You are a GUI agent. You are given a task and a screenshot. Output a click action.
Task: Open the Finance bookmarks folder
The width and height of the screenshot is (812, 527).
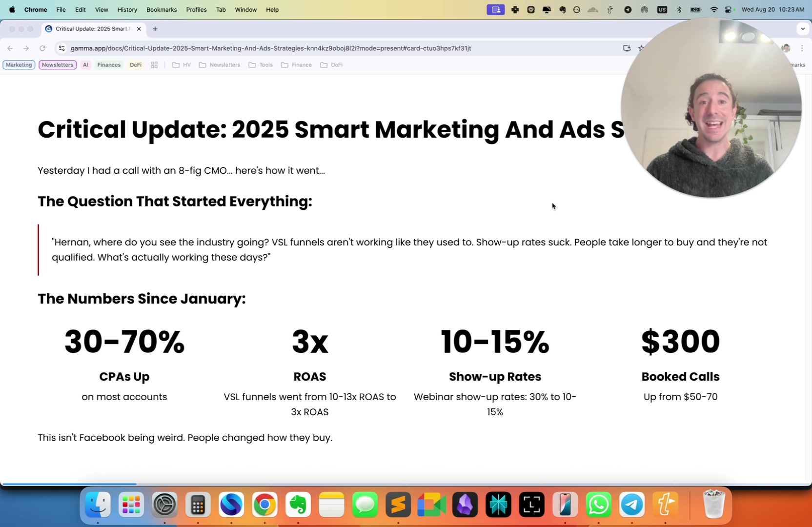296,65
